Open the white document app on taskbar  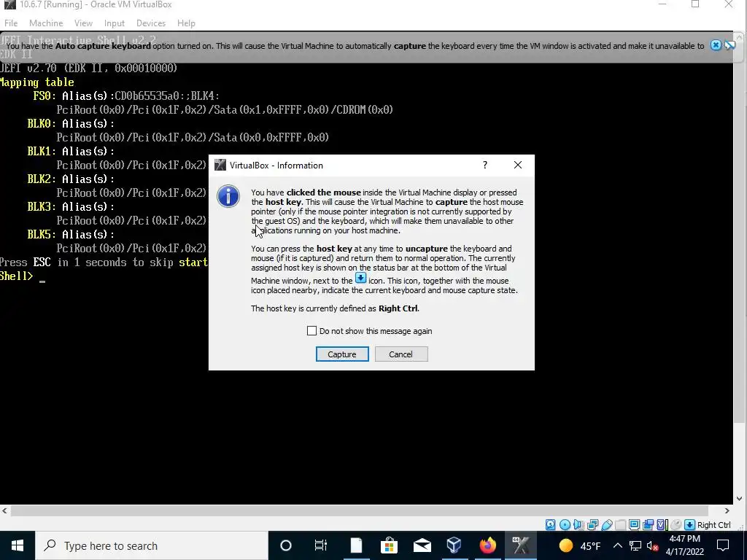pos(356,545)
